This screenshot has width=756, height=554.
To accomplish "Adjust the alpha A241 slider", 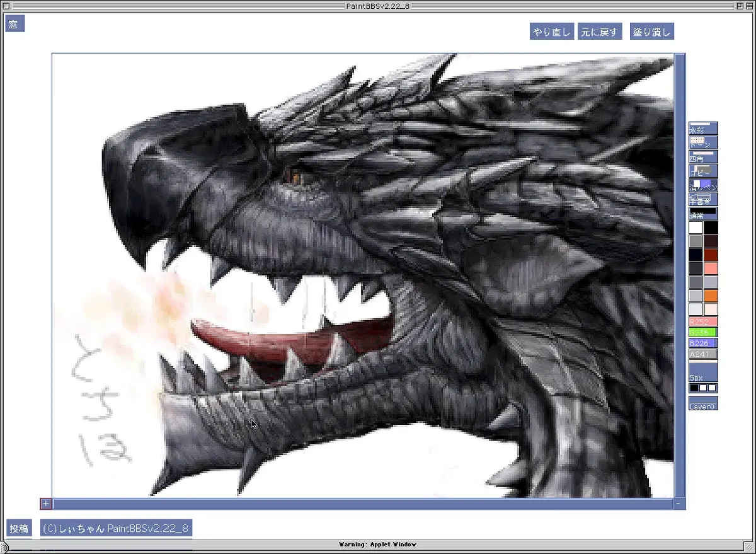I will 703,354.
